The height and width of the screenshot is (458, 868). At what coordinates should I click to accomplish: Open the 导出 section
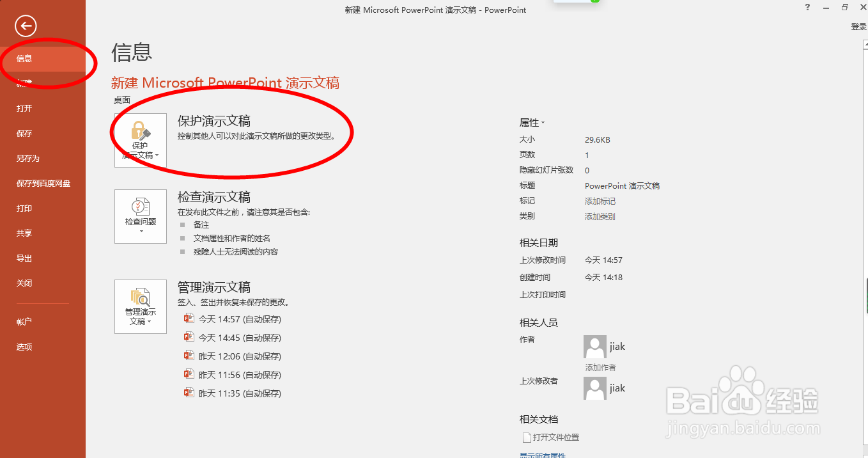click(x=24, y=258)
